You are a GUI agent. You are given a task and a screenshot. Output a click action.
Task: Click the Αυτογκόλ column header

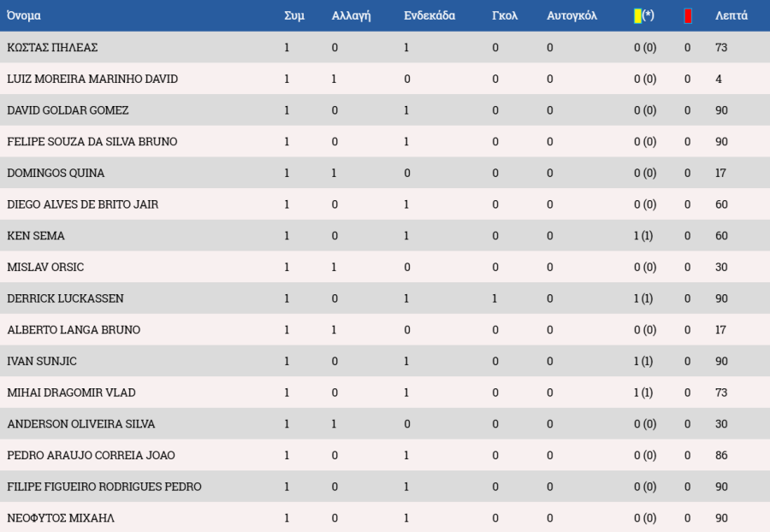572,15
